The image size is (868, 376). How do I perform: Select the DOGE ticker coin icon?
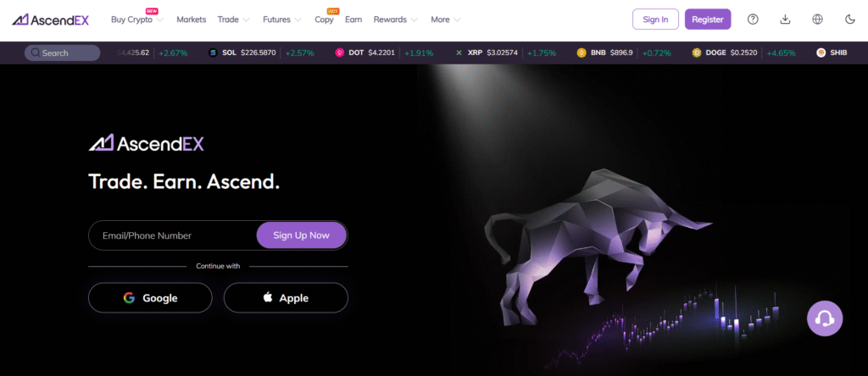pos(697,53)
